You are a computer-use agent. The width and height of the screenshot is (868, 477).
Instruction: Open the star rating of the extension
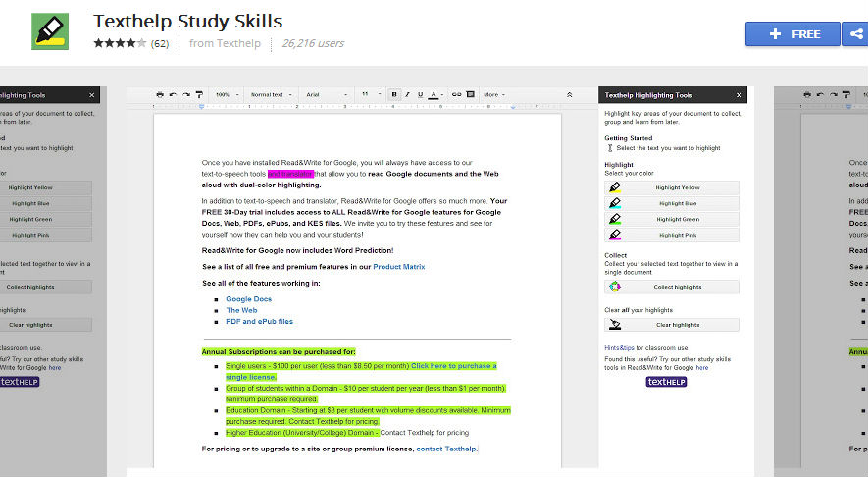click(x=120, y=43)
